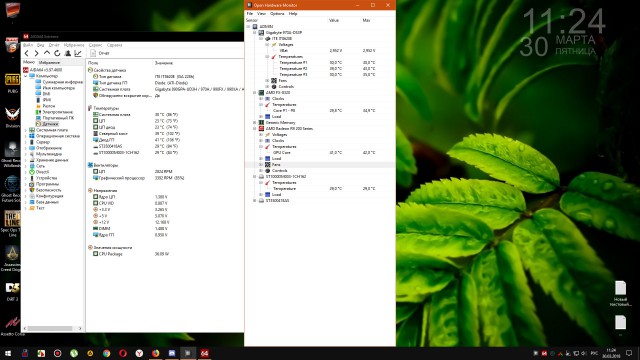Click the DirectX icon in AIDA64 tree

32,172
